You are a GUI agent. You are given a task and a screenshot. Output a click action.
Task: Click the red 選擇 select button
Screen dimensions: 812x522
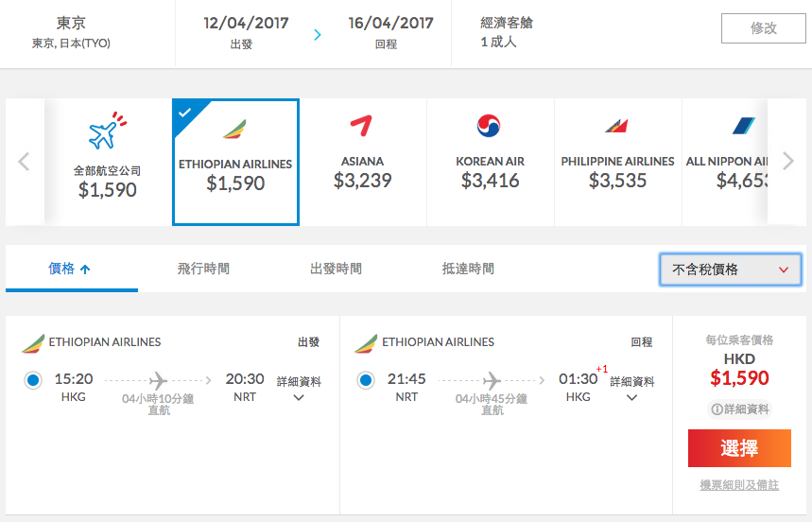pyautogui.click(x=739, y=448)
